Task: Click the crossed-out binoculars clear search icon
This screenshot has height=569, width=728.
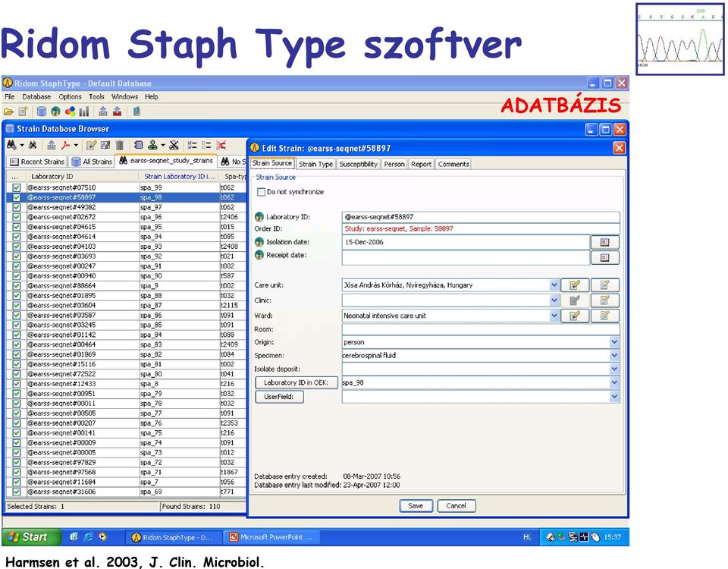Action: pyautogui.click(x=33, y=146)
